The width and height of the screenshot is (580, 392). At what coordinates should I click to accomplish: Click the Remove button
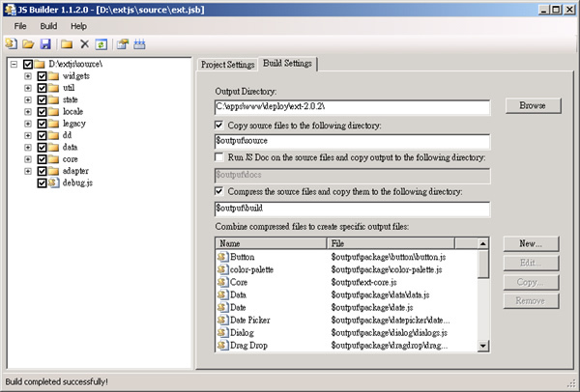[x=531, y=300]
